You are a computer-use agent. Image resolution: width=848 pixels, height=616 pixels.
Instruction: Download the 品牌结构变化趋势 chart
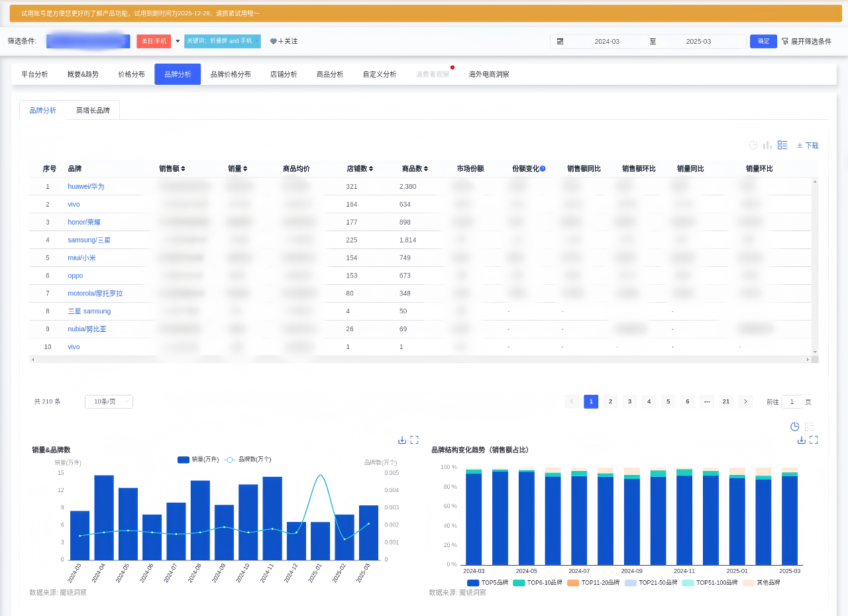pyautogui.click(x=801, y=440)
